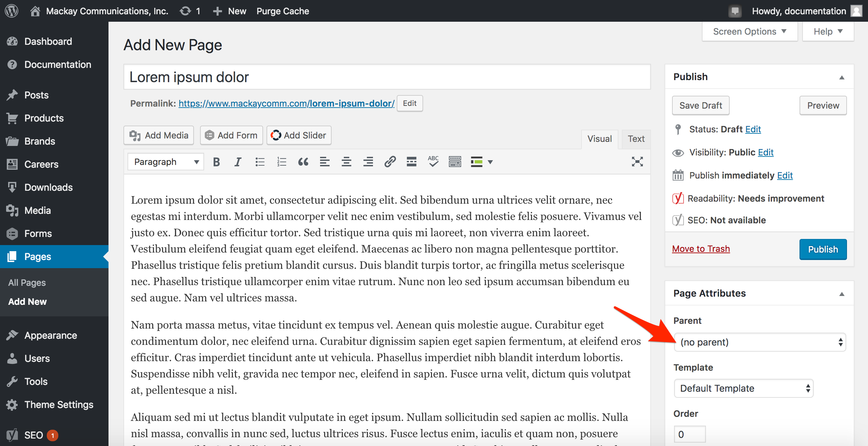This screenshot has height=446, width=868.
Task: Expand the Help panel
Action: [828, 32]
